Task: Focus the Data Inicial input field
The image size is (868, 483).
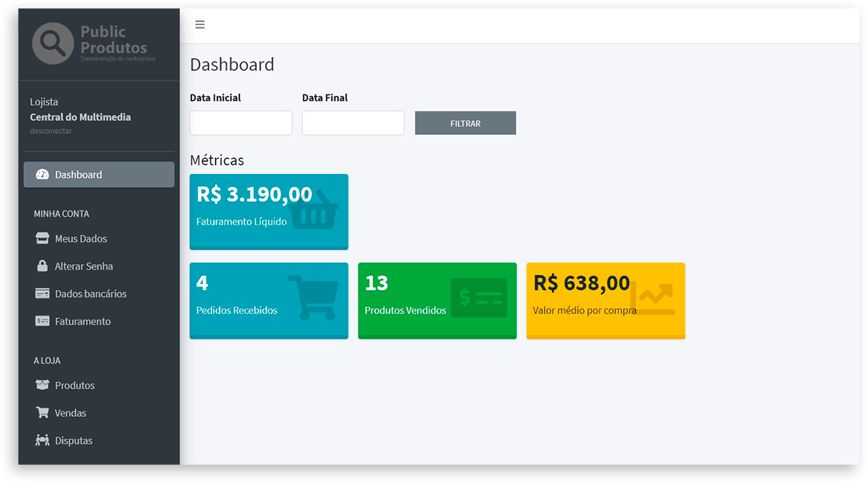Action: 241,123
